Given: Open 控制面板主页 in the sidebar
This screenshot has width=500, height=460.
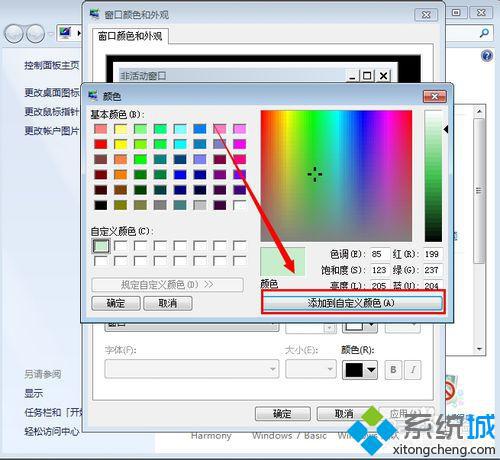Looking at the screenshot, I should click(x=52, y=65).
